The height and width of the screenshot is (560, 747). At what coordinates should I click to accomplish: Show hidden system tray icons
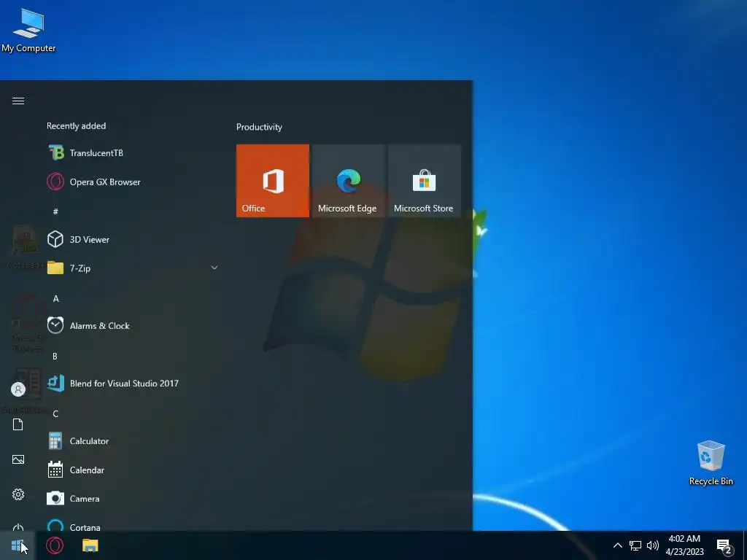[x=617, y=545]
